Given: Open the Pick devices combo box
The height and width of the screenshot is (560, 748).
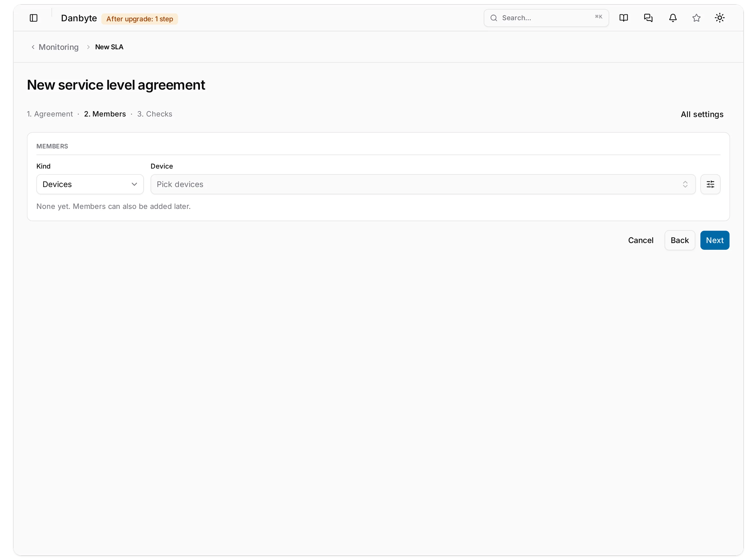Looking at the screenshot, I should pyautogui.click(x=423, y=184).
